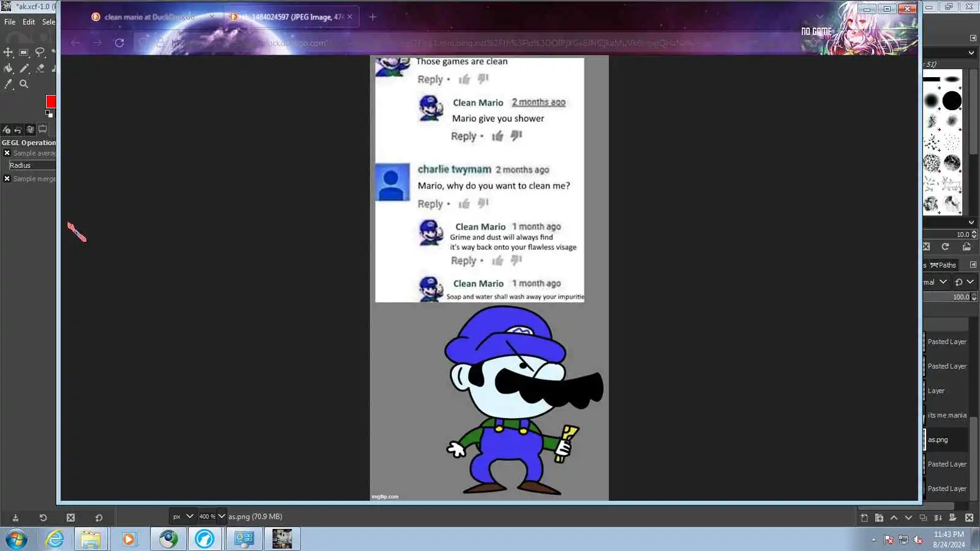980x551 pixels.
Task: Launch Internet Explorer from the taskbar
Action: click(x=55, y=539)
